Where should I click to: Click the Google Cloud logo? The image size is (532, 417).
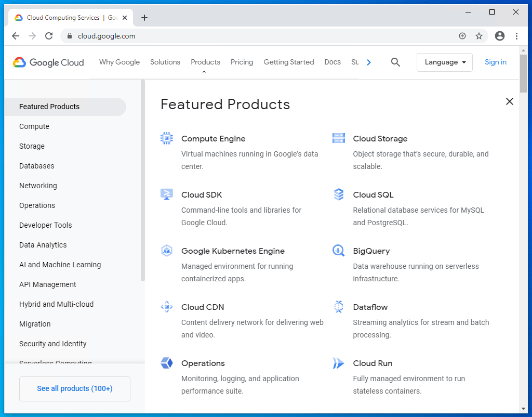[48, 62]
